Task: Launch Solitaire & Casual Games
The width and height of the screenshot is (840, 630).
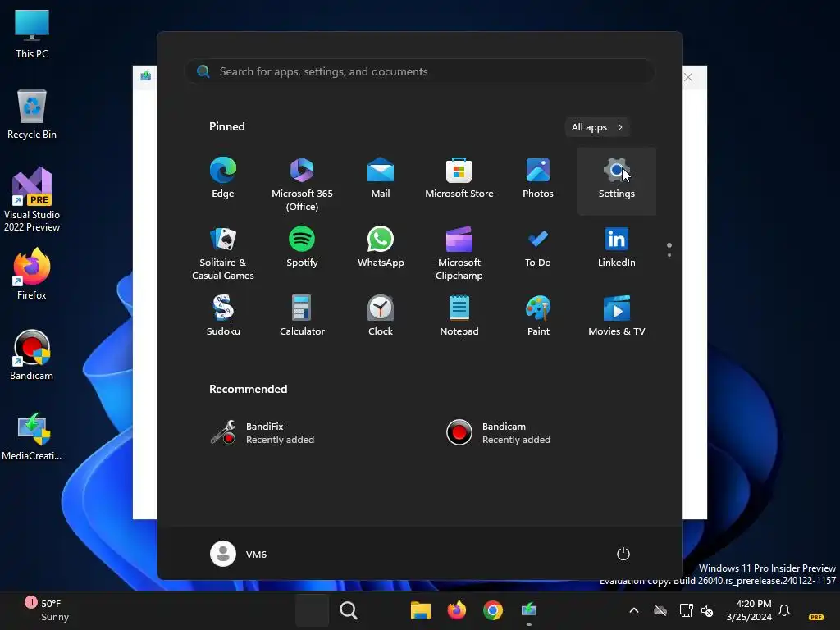Action: coord(223,252)
